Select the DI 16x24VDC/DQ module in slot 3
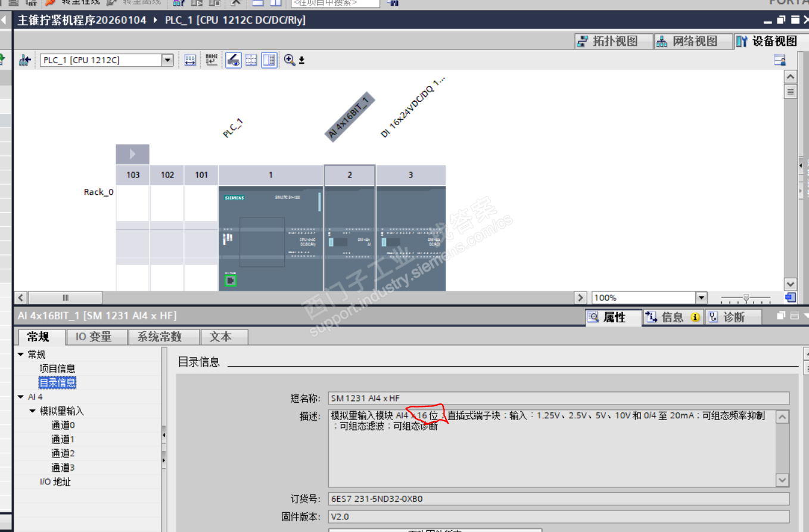 click(411, 238)
